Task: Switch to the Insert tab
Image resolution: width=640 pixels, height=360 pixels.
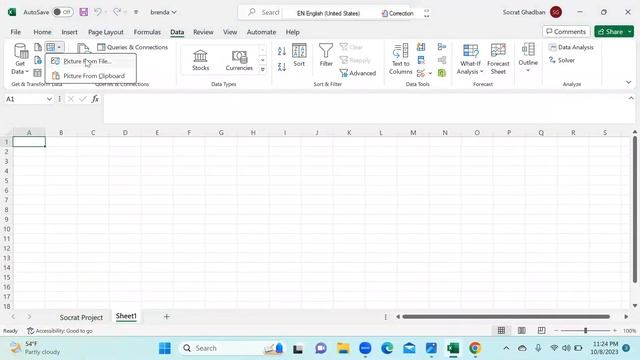Action: pos(69,32)
